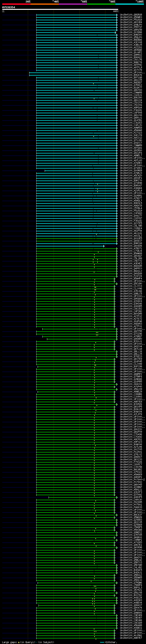Select label UniRef100_B0EQC5
The height and width of the screenshot is (644, 146).
click(x=131, y=570)
